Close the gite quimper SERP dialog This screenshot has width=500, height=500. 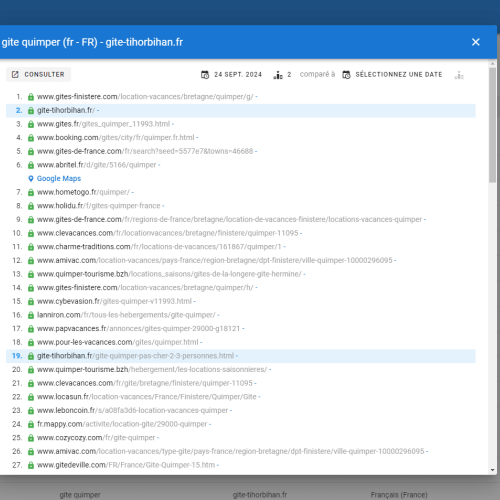click(x=475, y=42)
